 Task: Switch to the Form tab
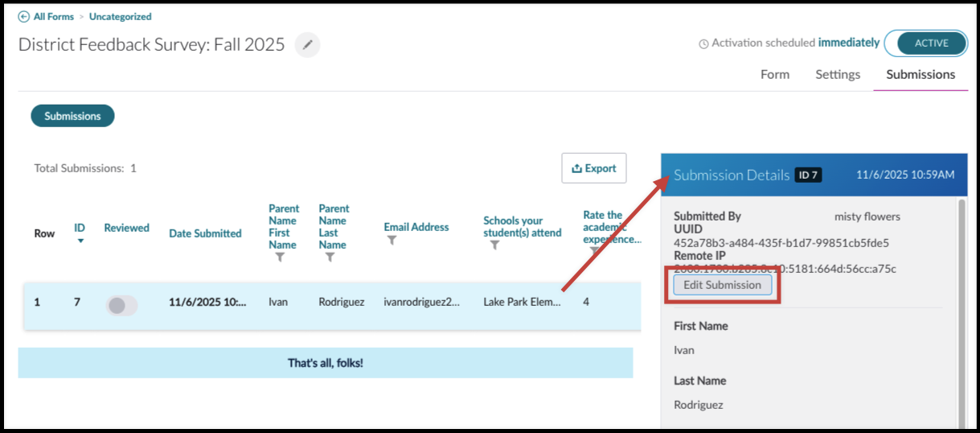click(x=775, y=74)
